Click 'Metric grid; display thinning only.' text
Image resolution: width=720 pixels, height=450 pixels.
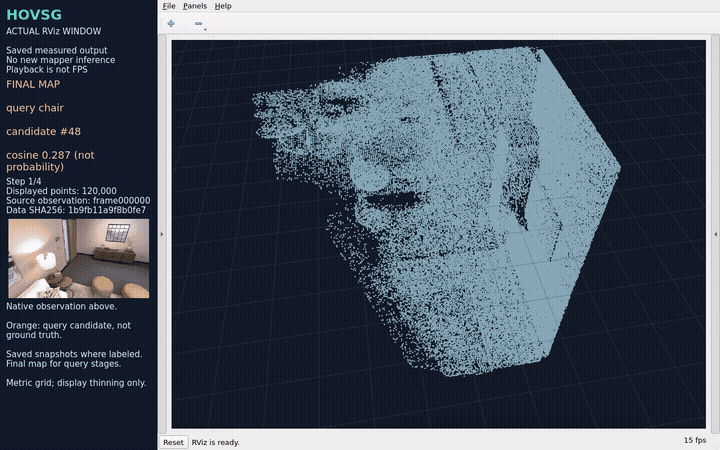tap(76, 383)
